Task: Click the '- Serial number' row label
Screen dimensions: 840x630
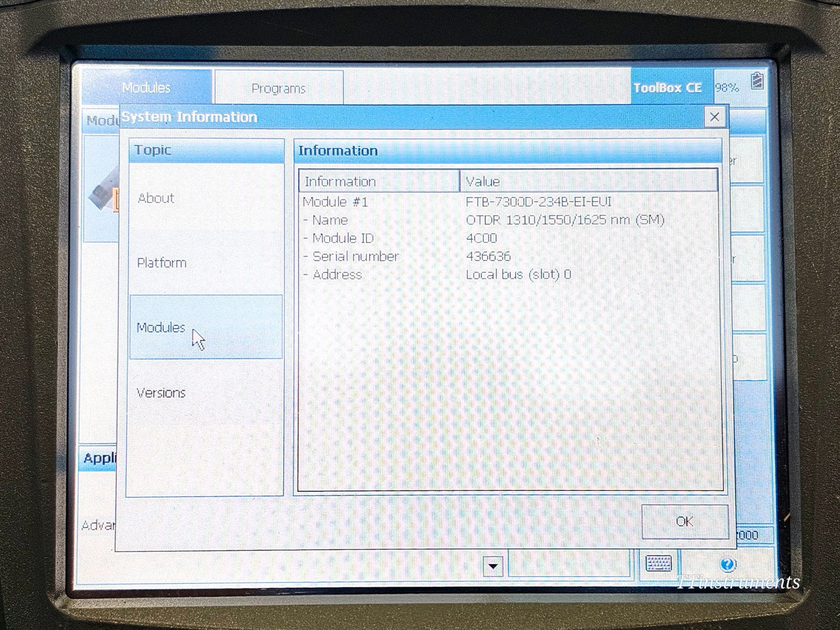Action: click(351, 256)
